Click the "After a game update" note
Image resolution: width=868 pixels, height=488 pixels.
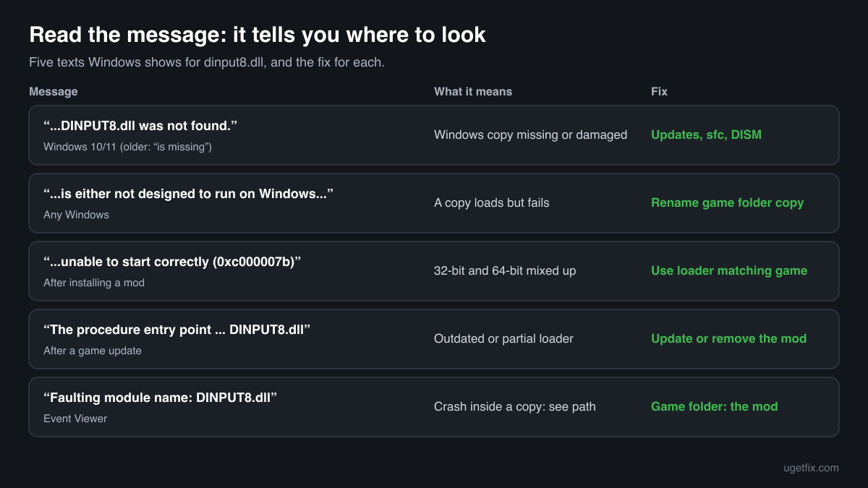(x=93, y=351)
